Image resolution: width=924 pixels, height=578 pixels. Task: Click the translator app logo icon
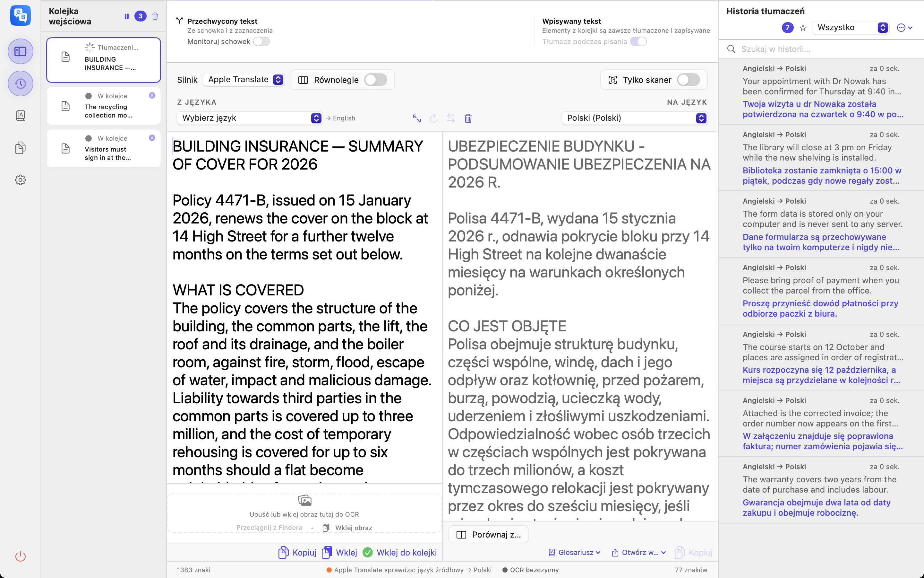point(21,16)
